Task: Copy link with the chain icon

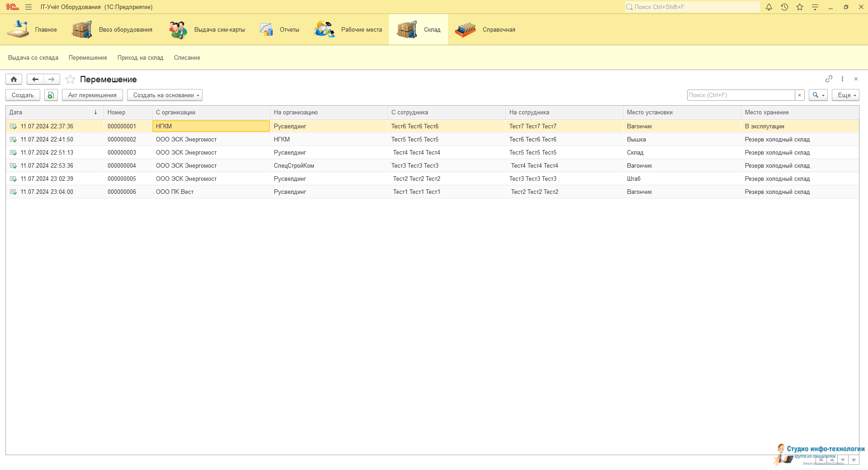Action: (x=828, y=79)
